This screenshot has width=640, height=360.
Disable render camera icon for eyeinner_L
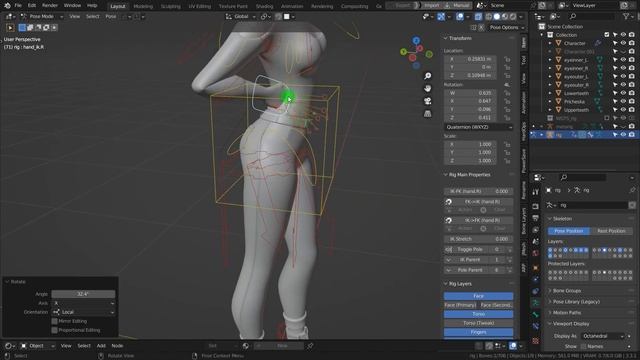[x=632, y=60]
